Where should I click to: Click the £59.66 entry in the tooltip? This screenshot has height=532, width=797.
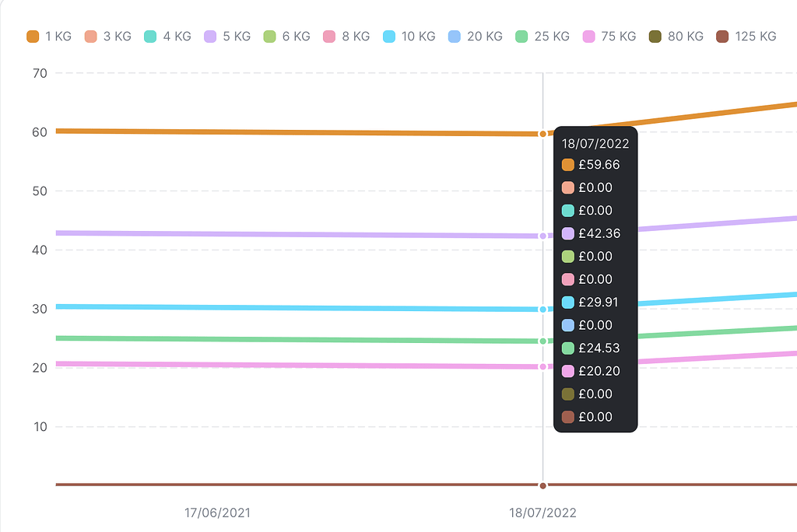[x=599, y=165]
